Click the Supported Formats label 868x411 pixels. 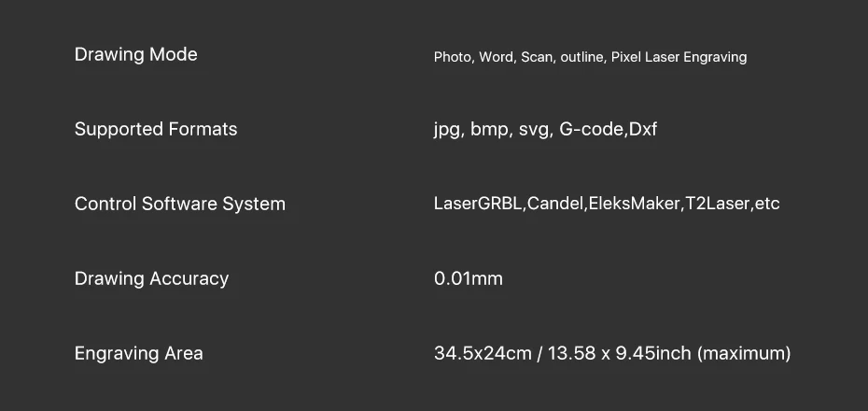click(x=156, y=129)
